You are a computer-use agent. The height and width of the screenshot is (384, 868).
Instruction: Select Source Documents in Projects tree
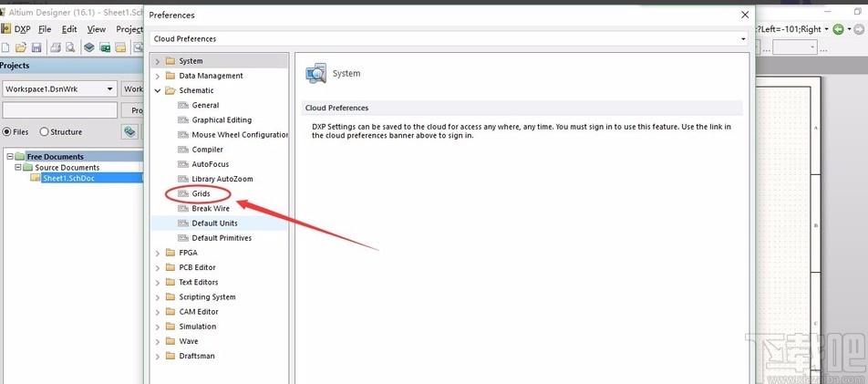tap(67, 167)
